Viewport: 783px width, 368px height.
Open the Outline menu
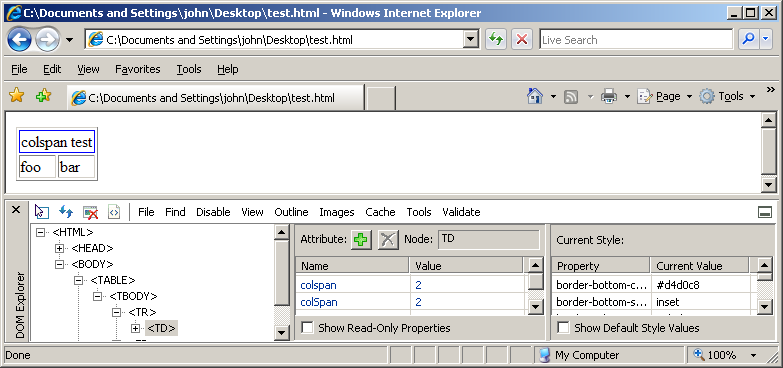pyautogui.click(x=292, y=212)
